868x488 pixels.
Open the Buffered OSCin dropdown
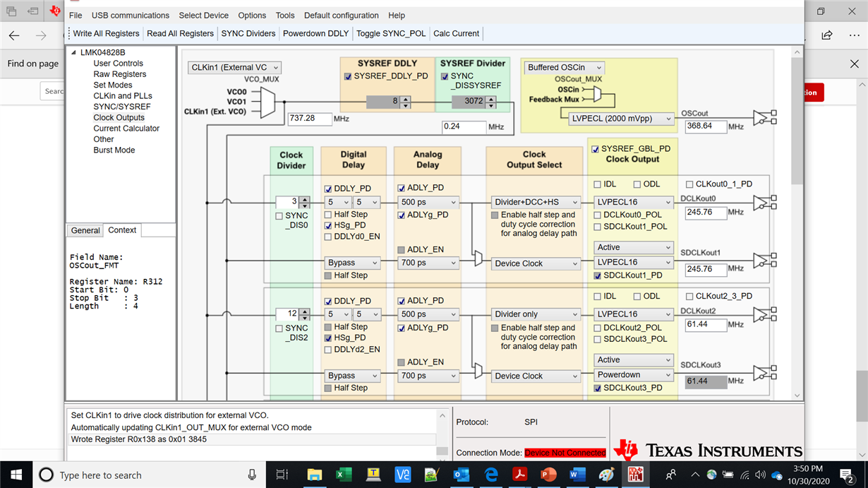(x=565, y=68)
